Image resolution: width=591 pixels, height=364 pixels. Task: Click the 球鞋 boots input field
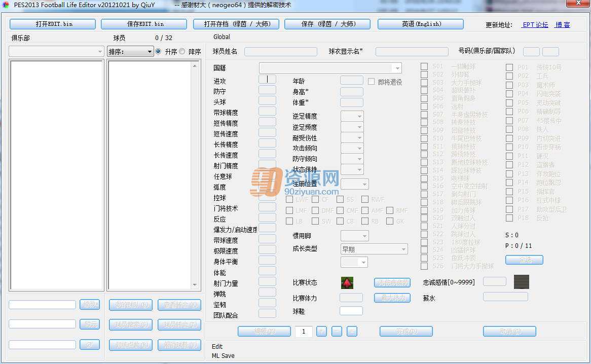(x=351, y=311)
